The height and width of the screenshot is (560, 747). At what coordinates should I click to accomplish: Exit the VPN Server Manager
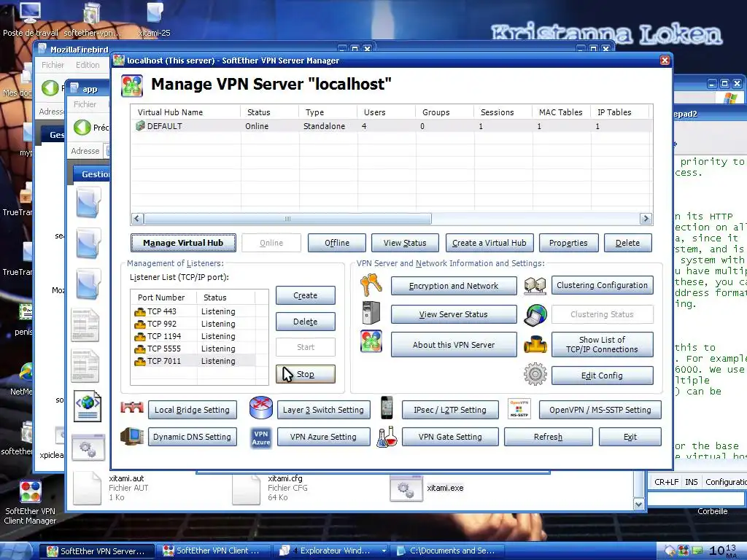click(630, 437)
